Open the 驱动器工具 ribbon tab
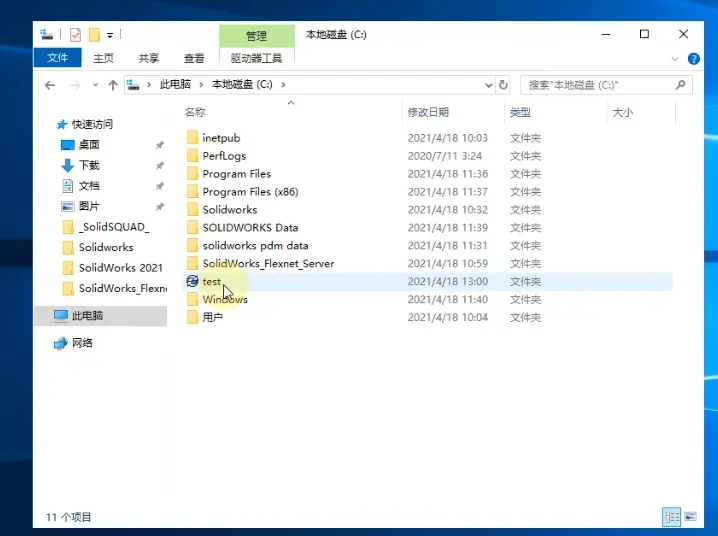Screen dimensions: 718x536 pyautogui.click(x=256, y=58)
